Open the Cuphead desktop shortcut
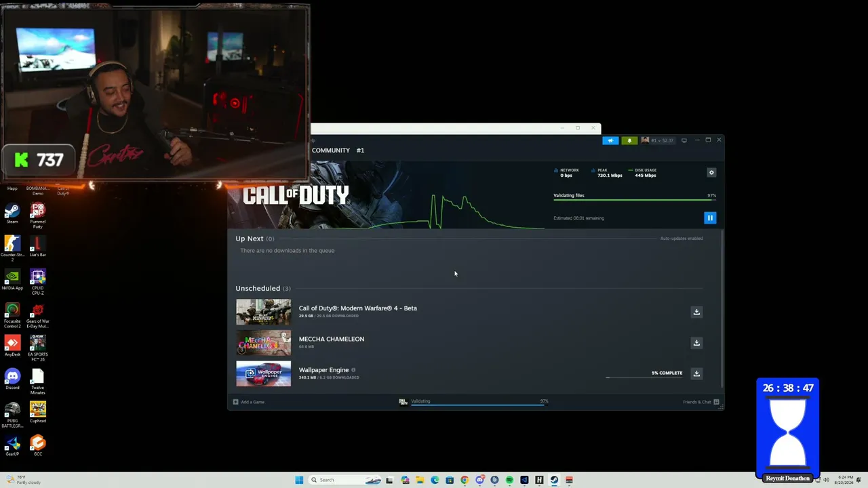868x488 pixels. pyautogui.click(x=37, y=413)
